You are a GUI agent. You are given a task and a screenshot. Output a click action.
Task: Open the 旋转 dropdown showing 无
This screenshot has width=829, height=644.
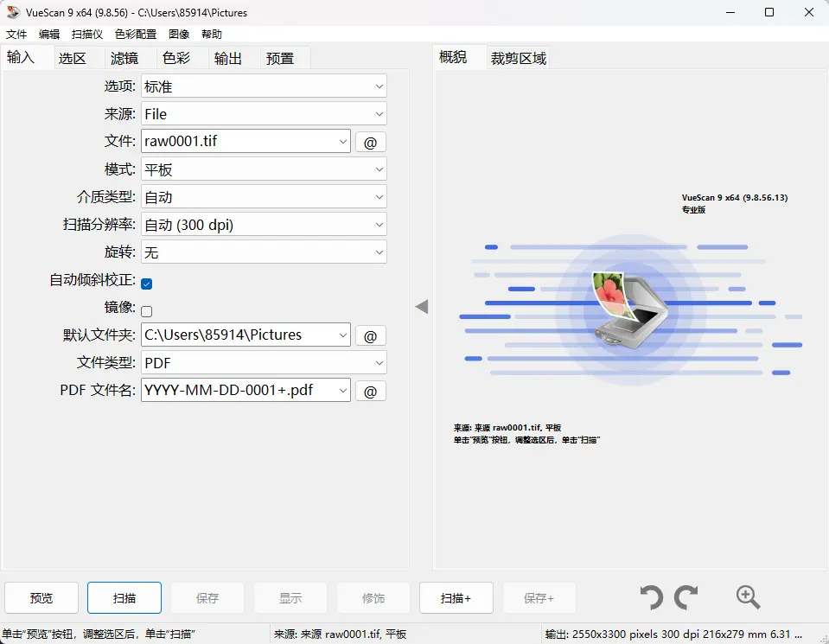click(x=264, y=252)
